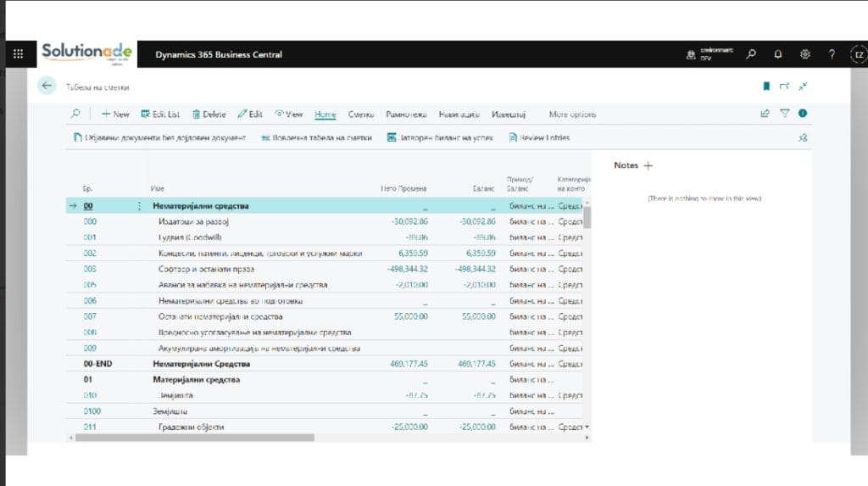Toggle the filter pane funnel icon
The height and width of the screenshot is (486, 868).
[784, 114]
